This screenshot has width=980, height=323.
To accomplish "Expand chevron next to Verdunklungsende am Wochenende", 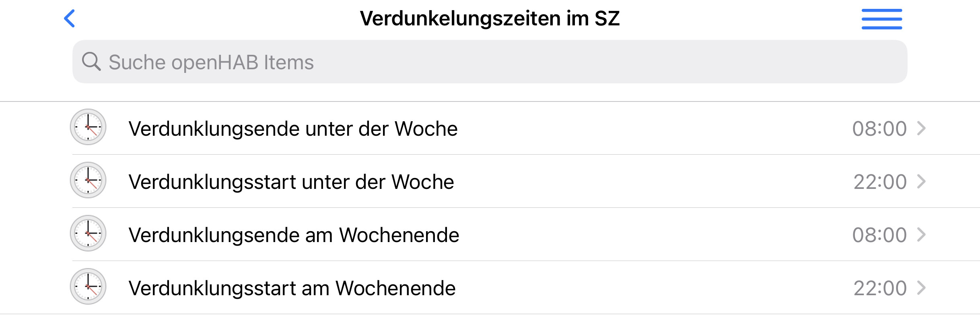I will coord(921,235).
